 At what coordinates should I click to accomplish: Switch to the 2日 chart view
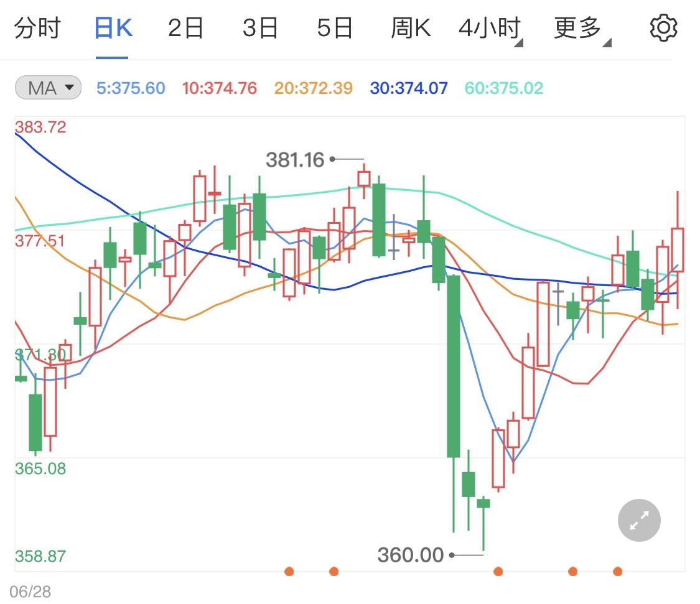185,27
